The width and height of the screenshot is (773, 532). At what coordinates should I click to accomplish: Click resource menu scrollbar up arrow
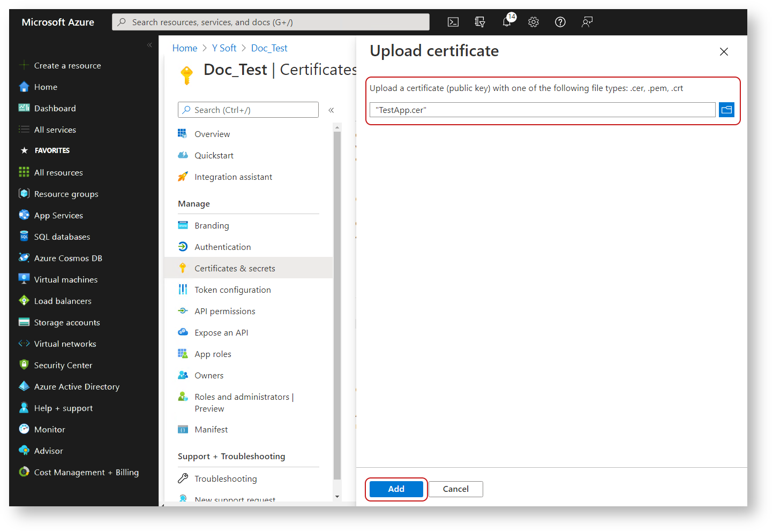[337, 127]
